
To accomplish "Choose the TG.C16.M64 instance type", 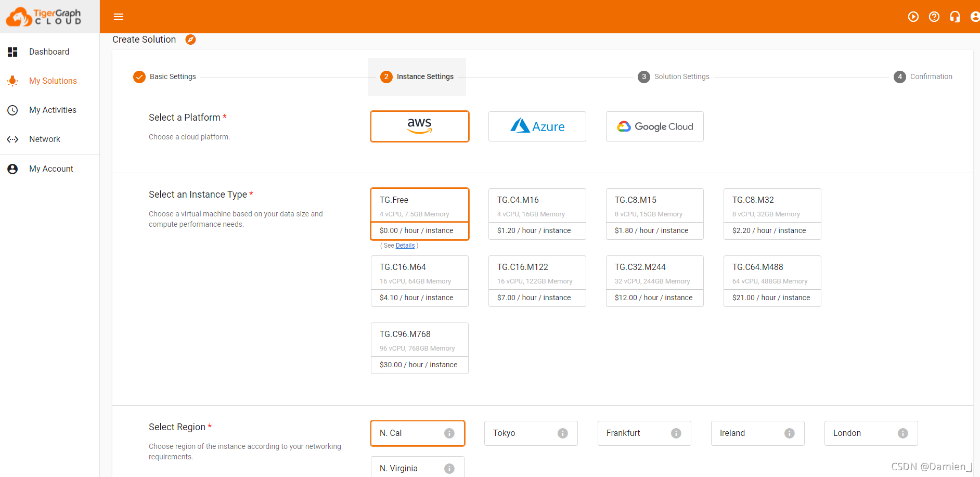I will 420,281.
